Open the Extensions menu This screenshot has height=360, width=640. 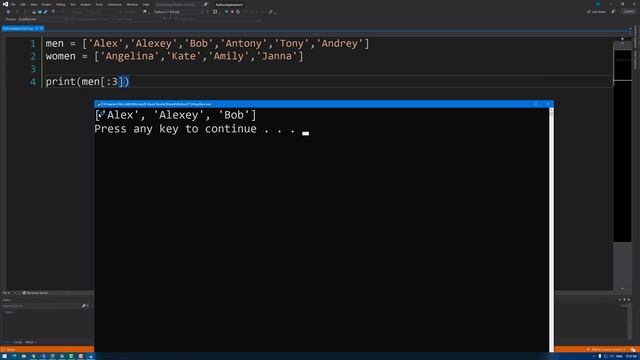pyautogui.click(x=115, y=4)
